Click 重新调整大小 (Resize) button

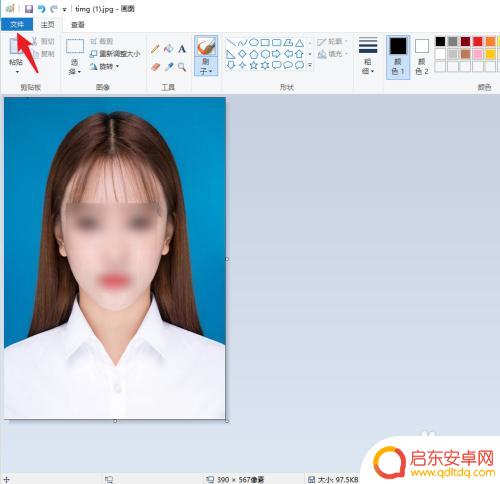[115, 54]
